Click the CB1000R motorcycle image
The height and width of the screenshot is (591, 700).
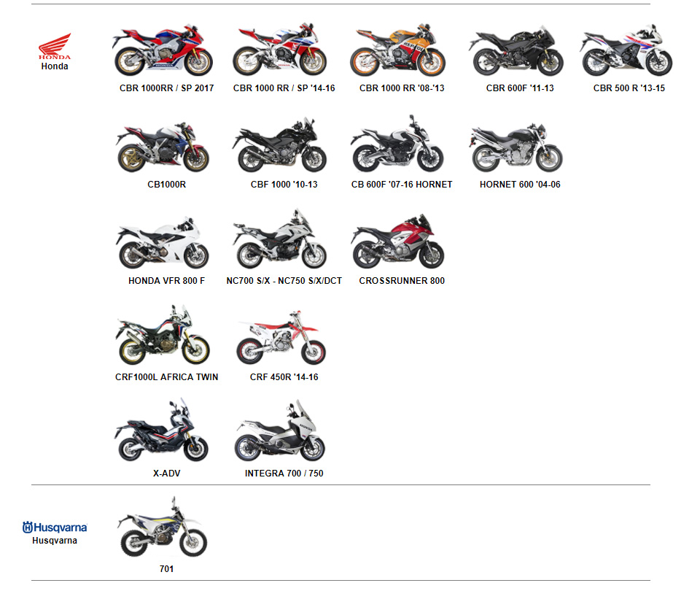click(163, 147)
